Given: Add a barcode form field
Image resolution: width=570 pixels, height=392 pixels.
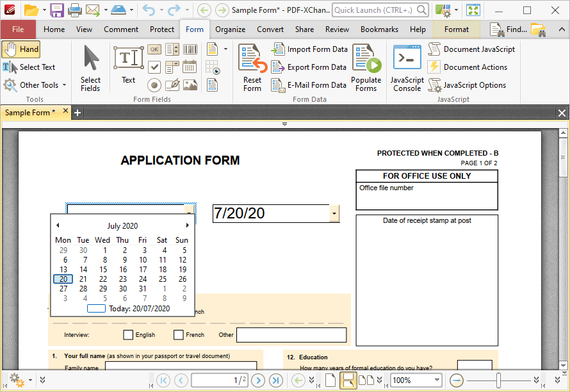Looking at the screenshot, I should coord(190,49).
